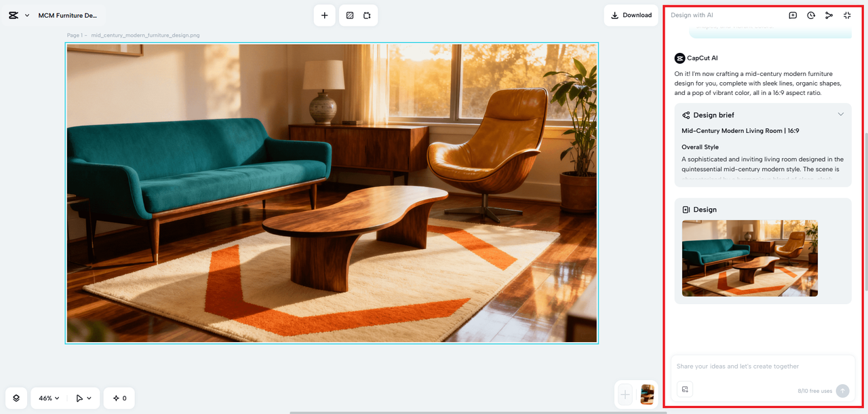The width and height of the screenshot is (868, 414).
Task: Click the plus add button in top toolbar
Action: [x=324, y=15]
